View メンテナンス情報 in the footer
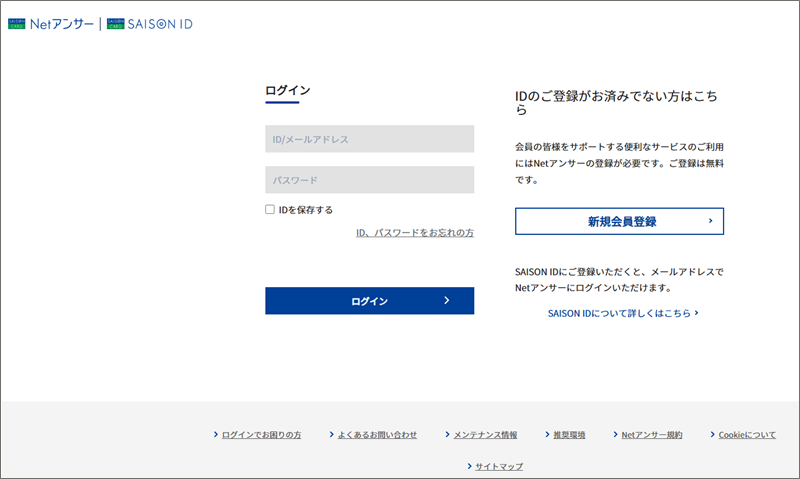Image resolution: width=800 pixels, height=479 pixels. coord(485,435)
